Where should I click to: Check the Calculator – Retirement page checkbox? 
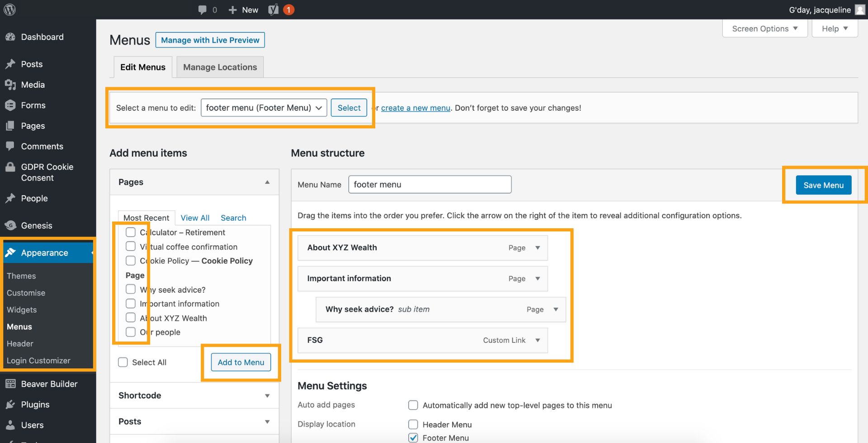click(131, 232)
